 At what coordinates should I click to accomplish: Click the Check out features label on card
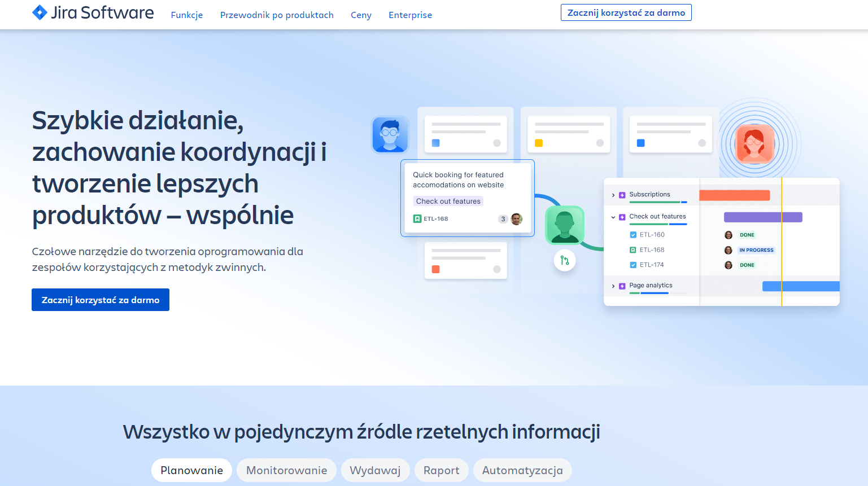tap(448, 201)
